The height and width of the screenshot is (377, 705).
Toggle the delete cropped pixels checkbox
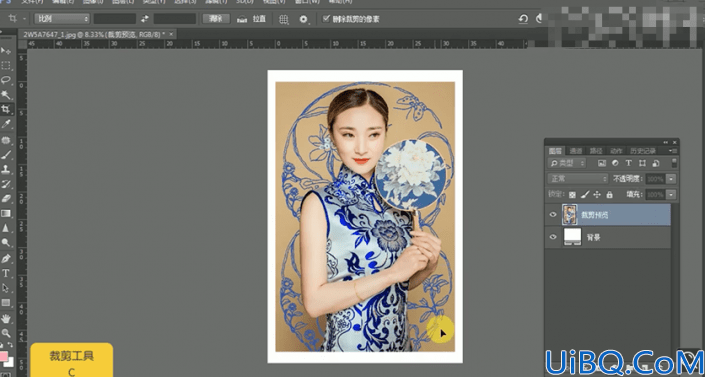326,19
